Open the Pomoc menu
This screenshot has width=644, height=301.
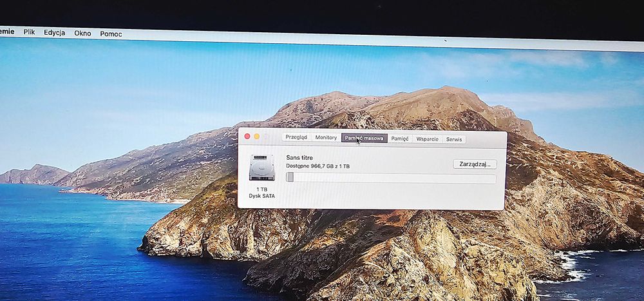point(111,34)
